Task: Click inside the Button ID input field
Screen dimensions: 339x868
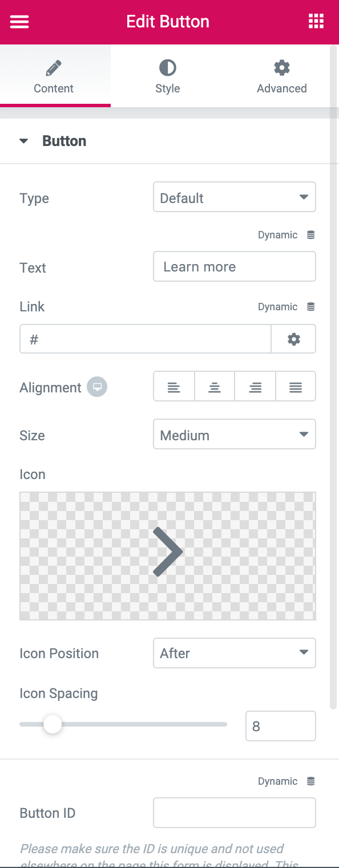Action: [x=234, y=813]
